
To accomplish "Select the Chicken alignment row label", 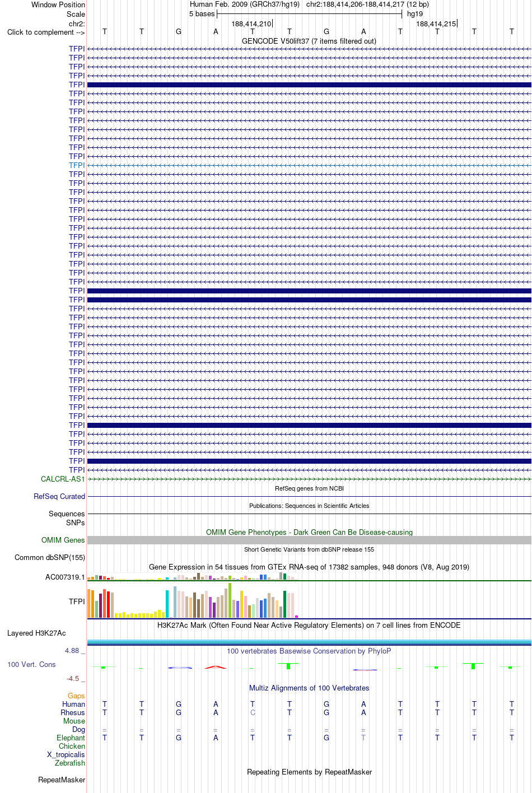I will [72, 746].
